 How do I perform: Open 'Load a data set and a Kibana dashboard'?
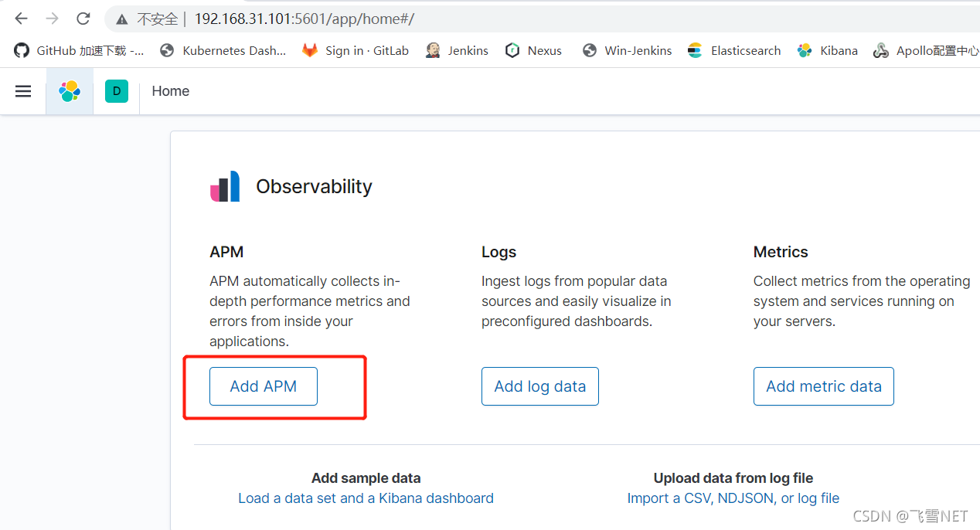pyautogui.click(x=366, y=498)
